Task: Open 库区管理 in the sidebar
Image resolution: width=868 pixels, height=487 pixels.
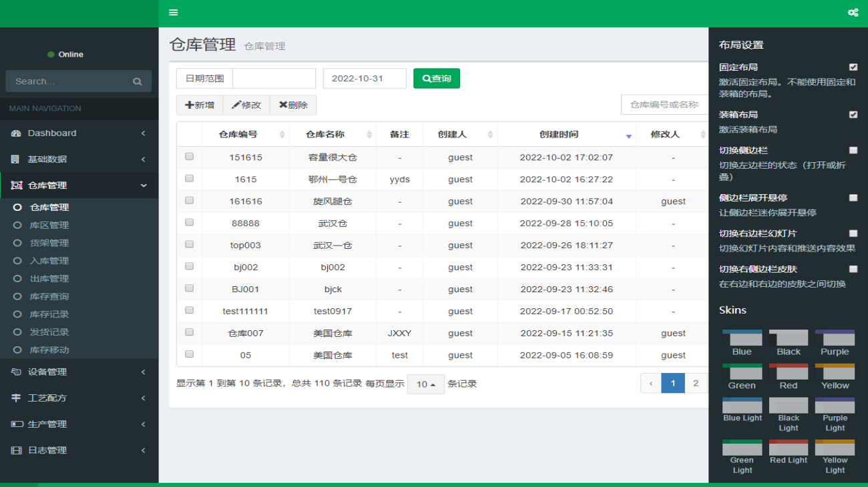Action: coord(49,225)
